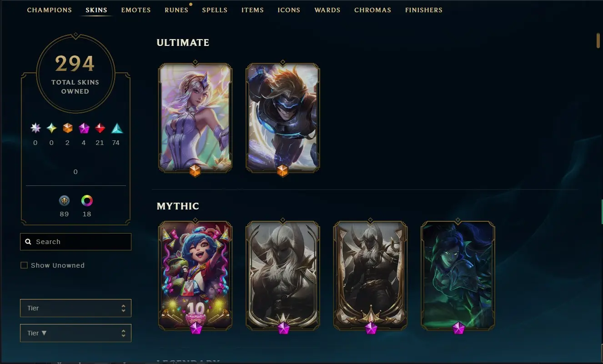Click the red Epic tier gem icon
Screen dimensions: 603x364
100,128
